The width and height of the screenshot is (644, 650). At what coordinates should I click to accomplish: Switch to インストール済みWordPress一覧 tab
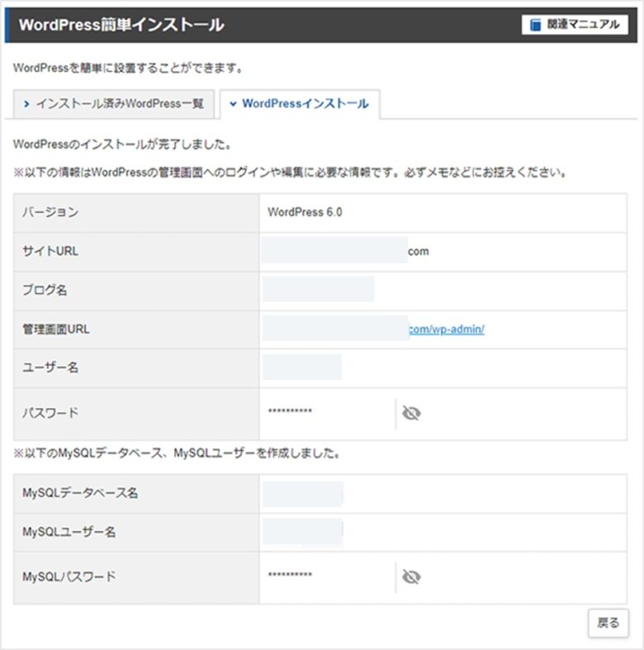114,103
